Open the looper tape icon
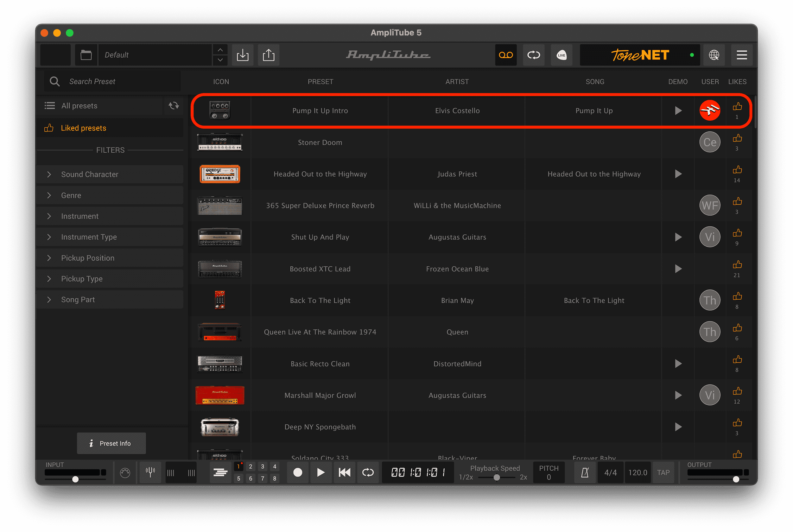Screen dimensions: 793x532 point(505,55)
